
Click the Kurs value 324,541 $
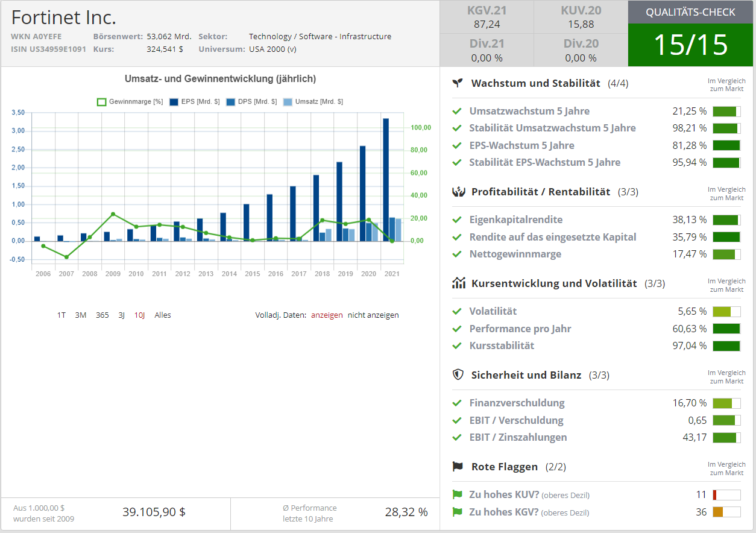tap(165, 49)
